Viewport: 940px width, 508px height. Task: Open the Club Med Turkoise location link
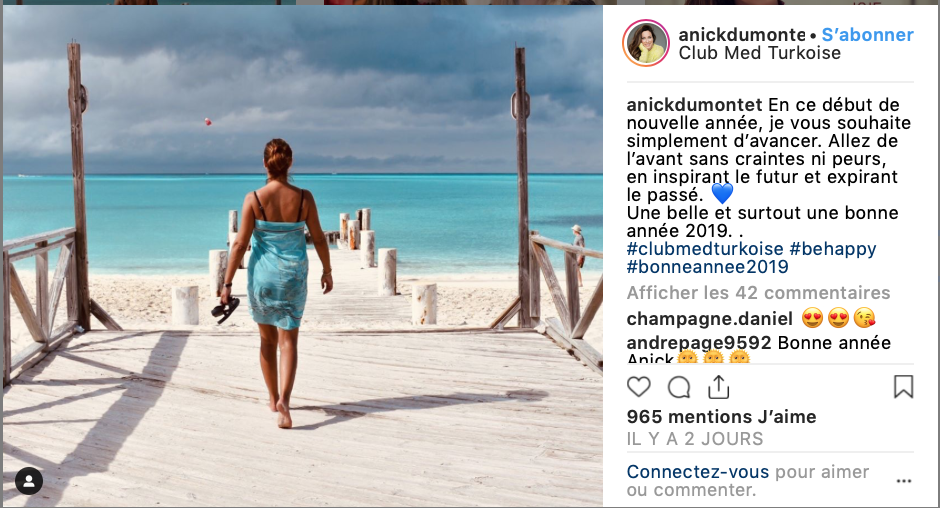(760, 53)
